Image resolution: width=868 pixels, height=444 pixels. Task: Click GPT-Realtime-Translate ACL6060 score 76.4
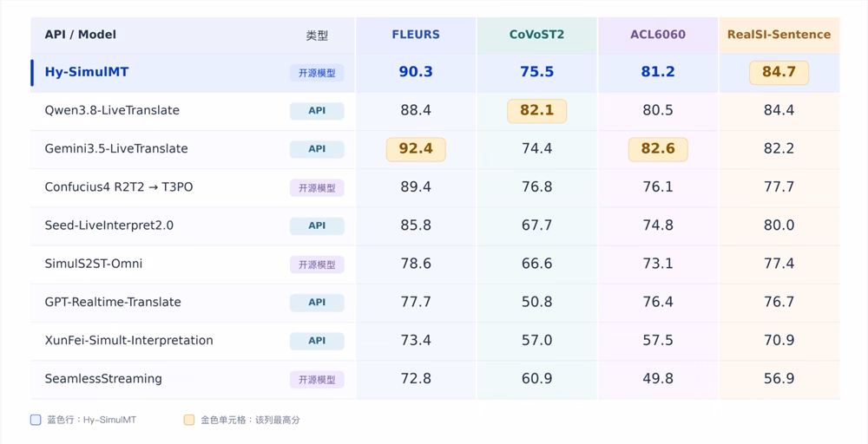[658, 302]
